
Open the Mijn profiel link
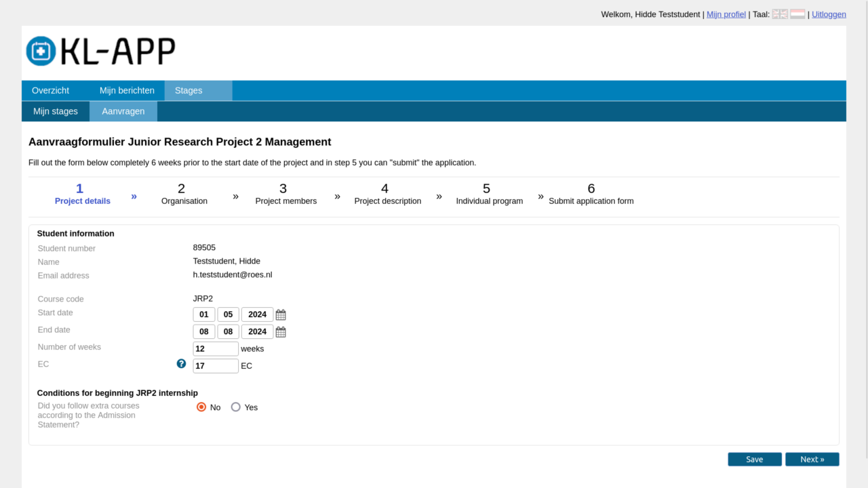pos(726,14)
